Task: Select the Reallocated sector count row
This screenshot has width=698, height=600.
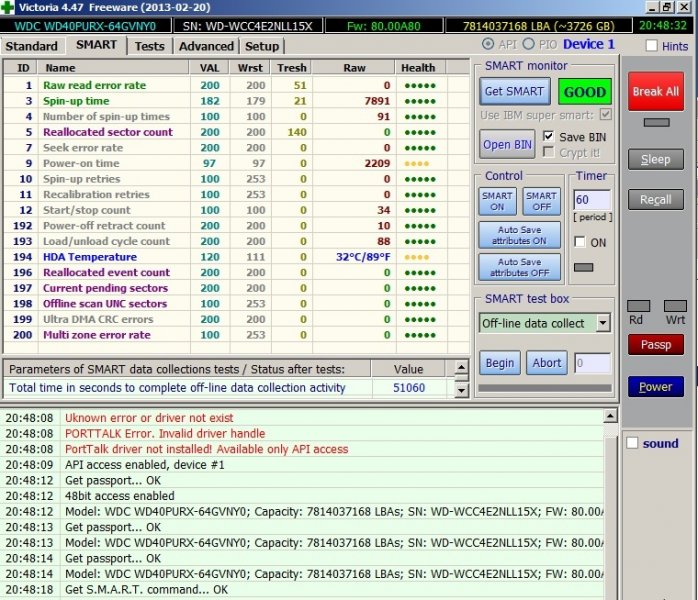Action: coord(108,132)
